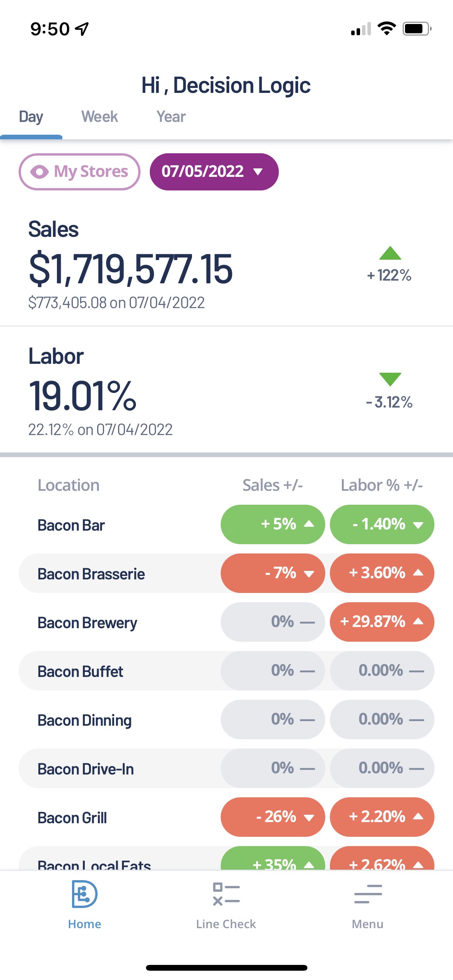453x980 pixels.
Task: Switch to the Week tab
Action: (100, 117)
